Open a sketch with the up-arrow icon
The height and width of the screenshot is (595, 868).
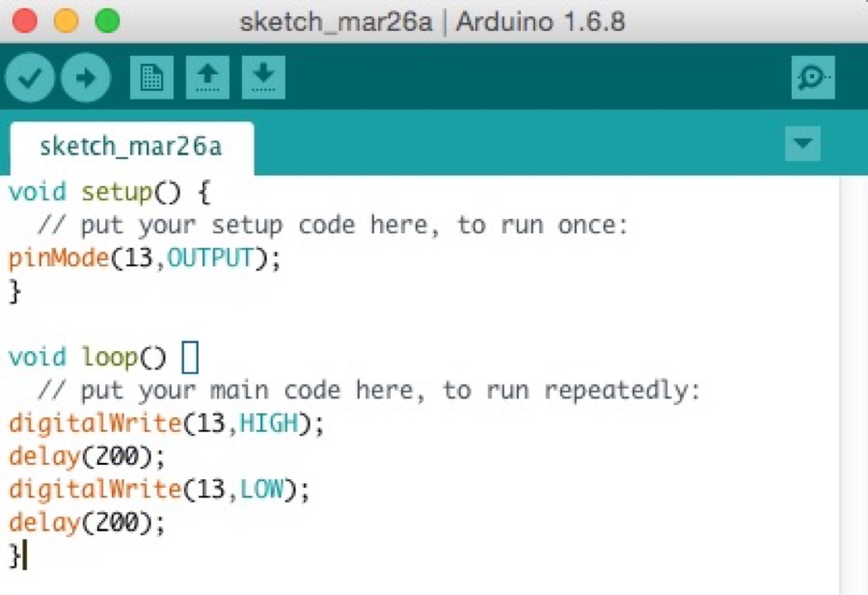(x=207, y=77)
